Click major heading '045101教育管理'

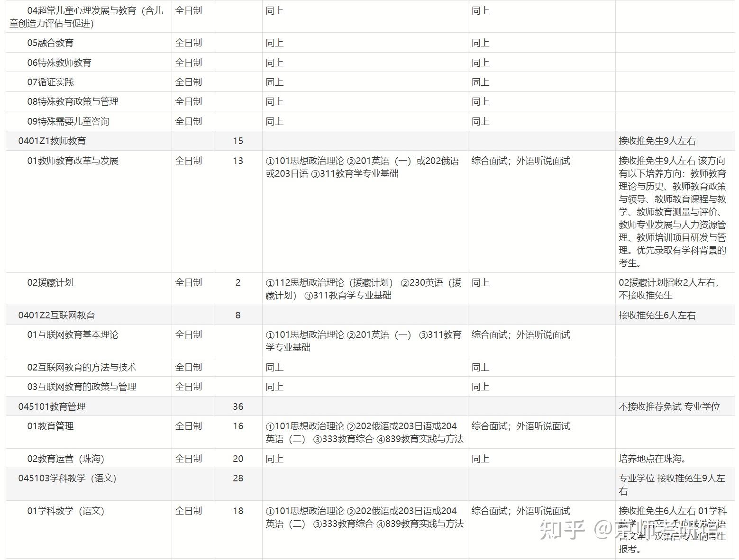tap(52, 406)
